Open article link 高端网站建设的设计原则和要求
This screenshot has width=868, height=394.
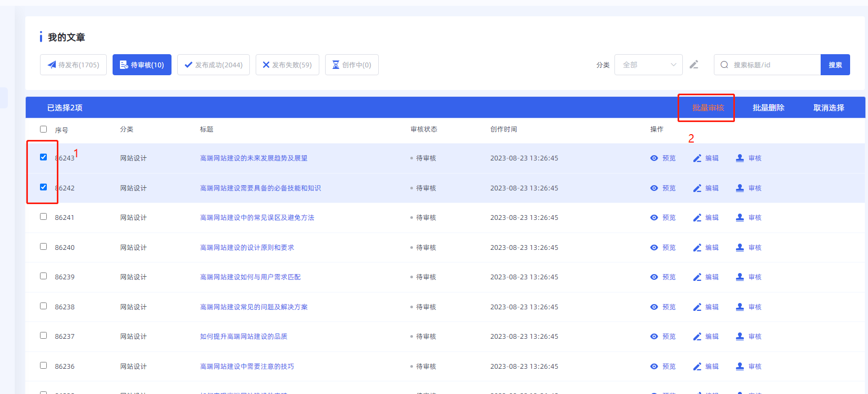tap(247, 248)
